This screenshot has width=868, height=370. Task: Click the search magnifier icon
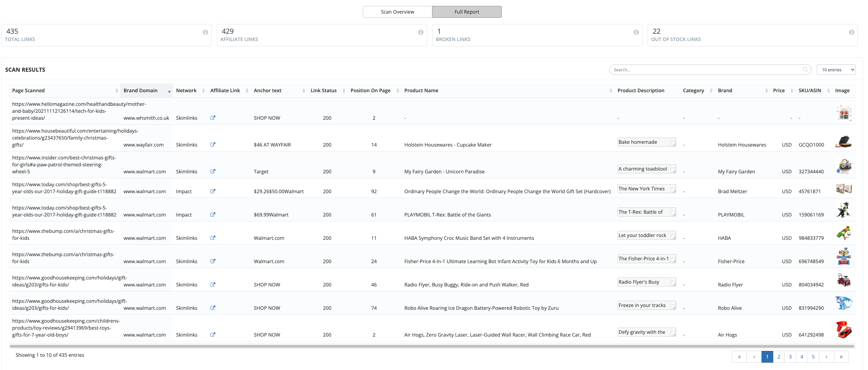click(x=805, y=70)
